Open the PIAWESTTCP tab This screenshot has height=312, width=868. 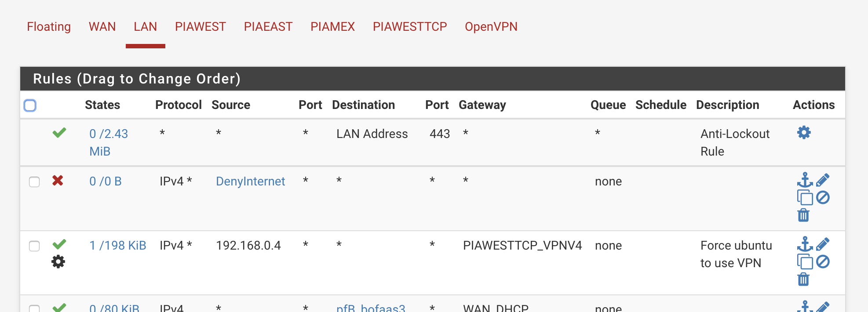coord(409,27)
